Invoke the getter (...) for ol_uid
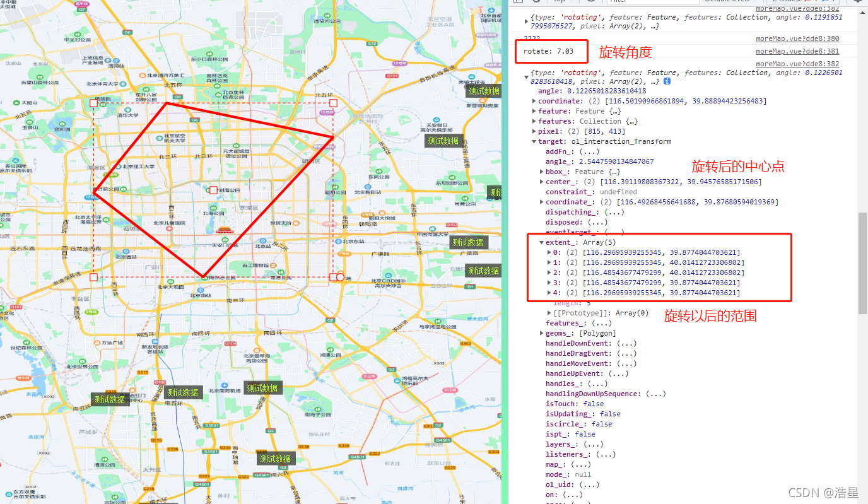 [x=589, y=484]
